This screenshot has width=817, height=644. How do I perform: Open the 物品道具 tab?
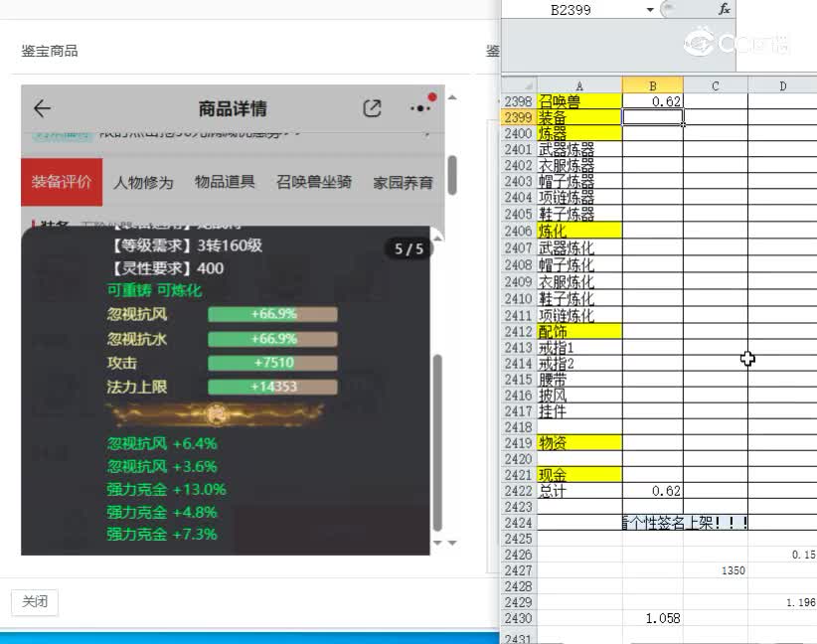(225, 182)
